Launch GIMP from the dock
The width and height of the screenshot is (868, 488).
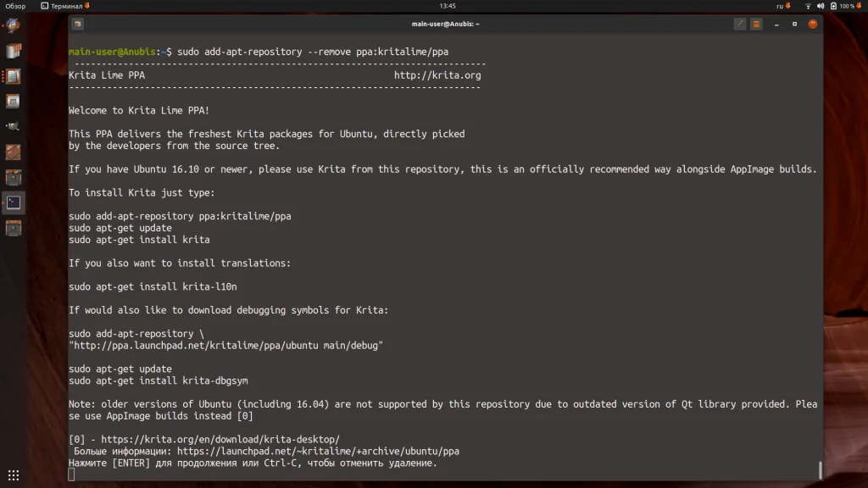pyautogui.click(x=14, y=126)
